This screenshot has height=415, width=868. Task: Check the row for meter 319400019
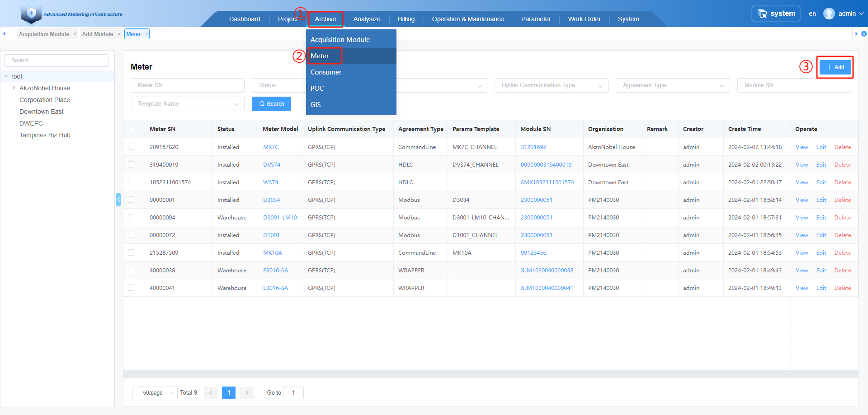click(x=131, y=164)
